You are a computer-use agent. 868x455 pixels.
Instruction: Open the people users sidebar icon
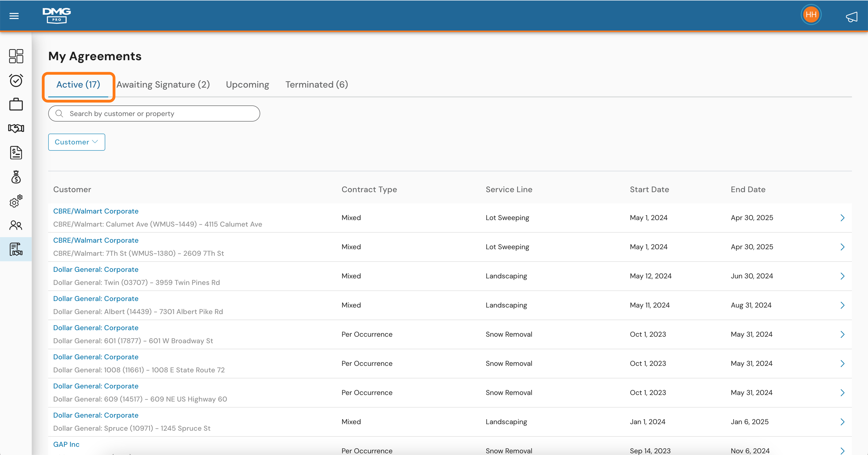point(16,225)
